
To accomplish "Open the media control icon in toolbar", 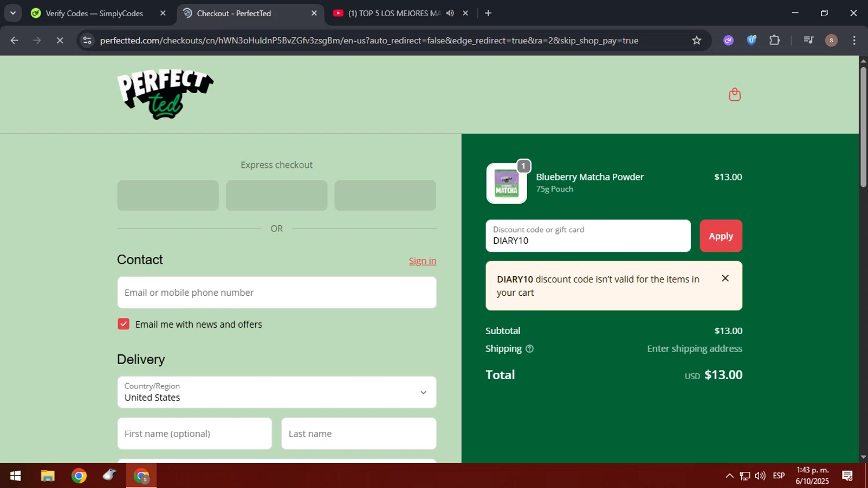I will click(808, 41).
